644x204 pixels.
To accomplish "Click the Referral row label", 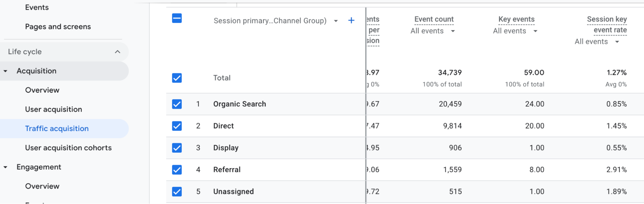I will point(227,170).
